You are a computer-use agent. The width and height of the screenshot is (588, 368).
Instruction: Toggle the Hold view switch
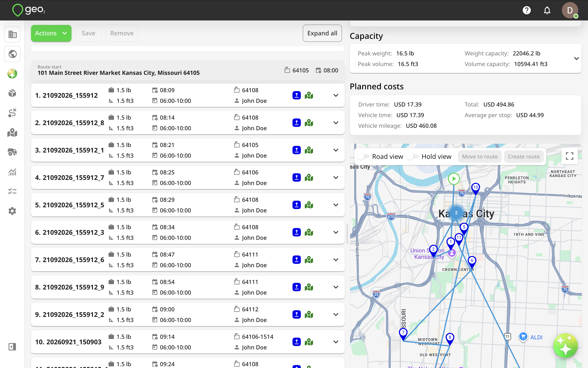[x=413, y=156]
